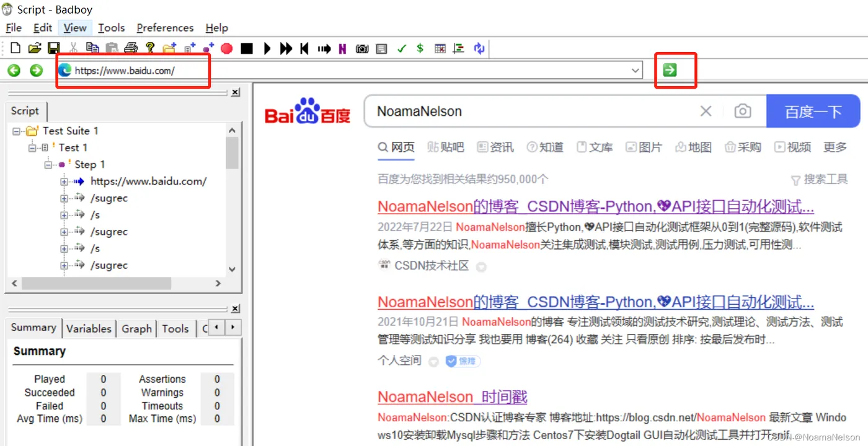Screen dimensions: 868x446
Task: Stop playback with the black square icon
Action: point(247,48)
